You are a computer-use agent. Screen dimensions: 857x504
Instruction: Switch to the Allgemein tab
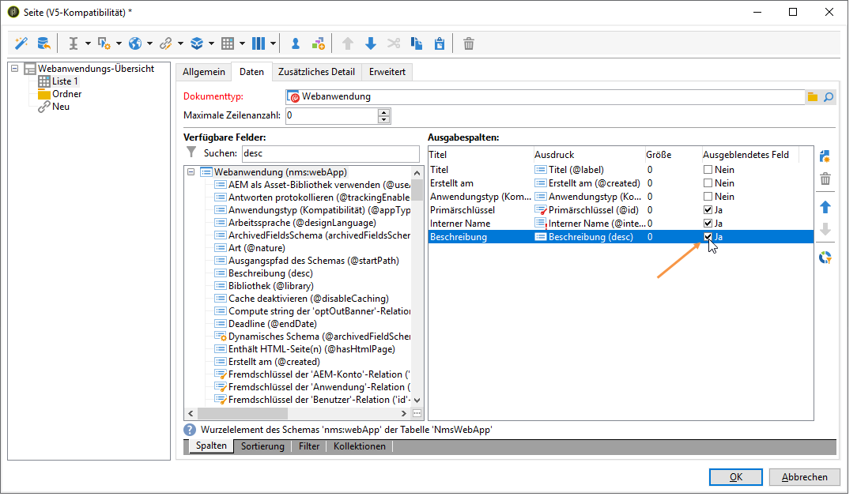[x=204, y=72]
